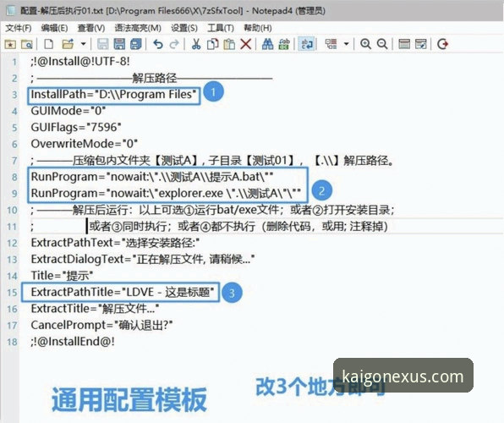
Task: Open the 文件(F) menu
Action: coord(19,28)
